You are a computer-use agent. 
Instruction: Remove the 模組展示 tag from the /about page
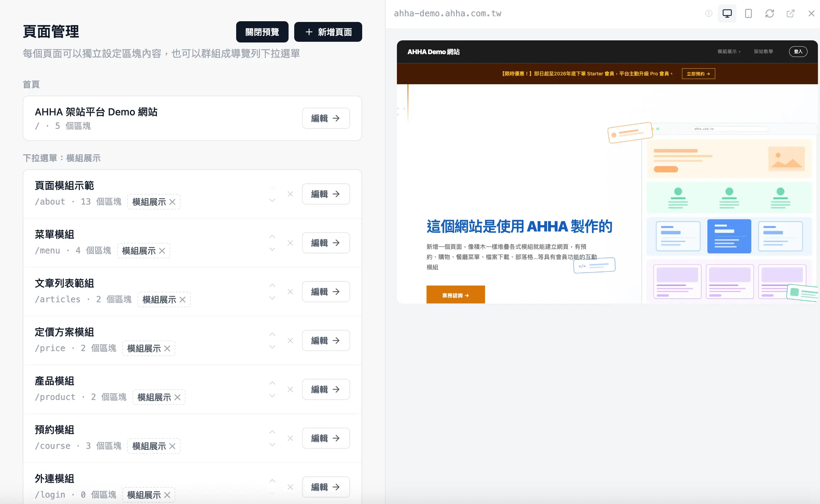point(172,202)
